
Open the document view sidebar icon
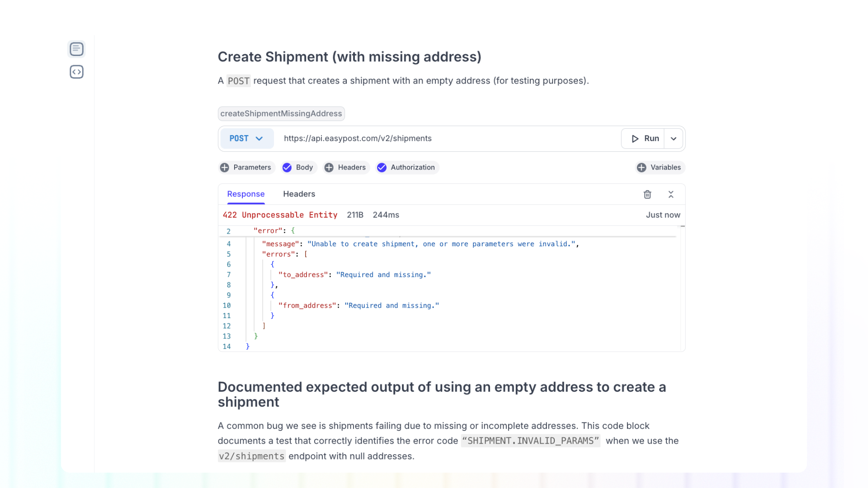(76, 49)
